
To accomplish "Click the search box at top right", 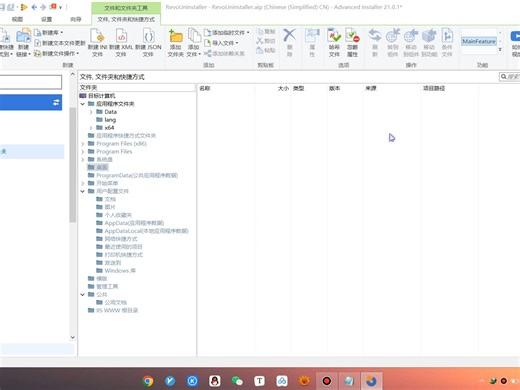I will pyautogui.click(x=510, y=77).
